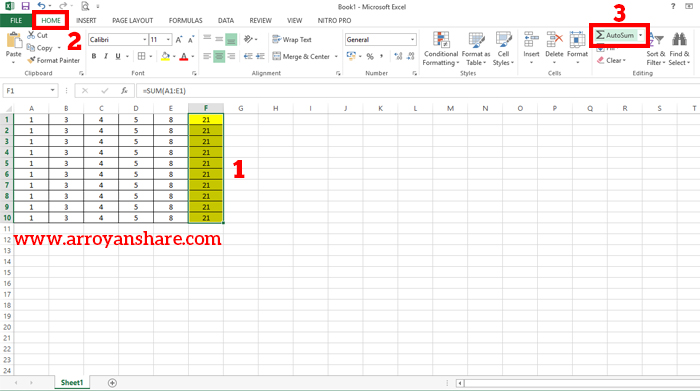
Task: Click Accounting Number Format icon
Action: click(351, 56)
